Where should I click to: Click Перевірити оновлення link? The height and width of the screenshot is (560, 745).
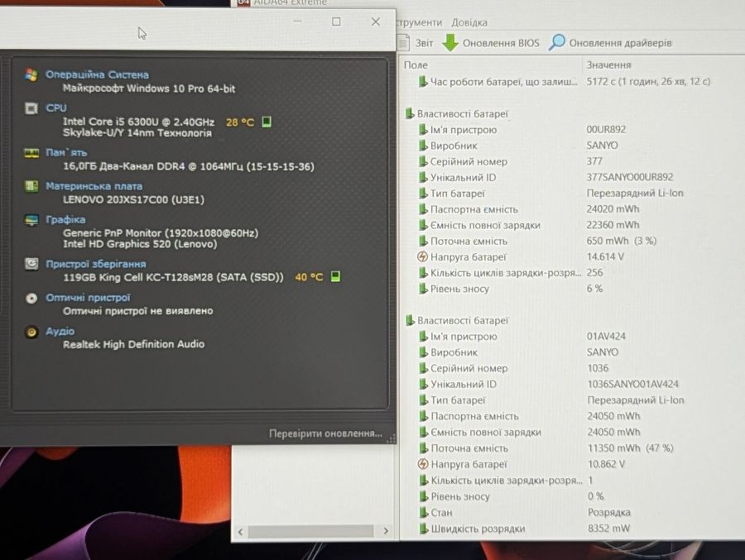(x=325, y=433)
